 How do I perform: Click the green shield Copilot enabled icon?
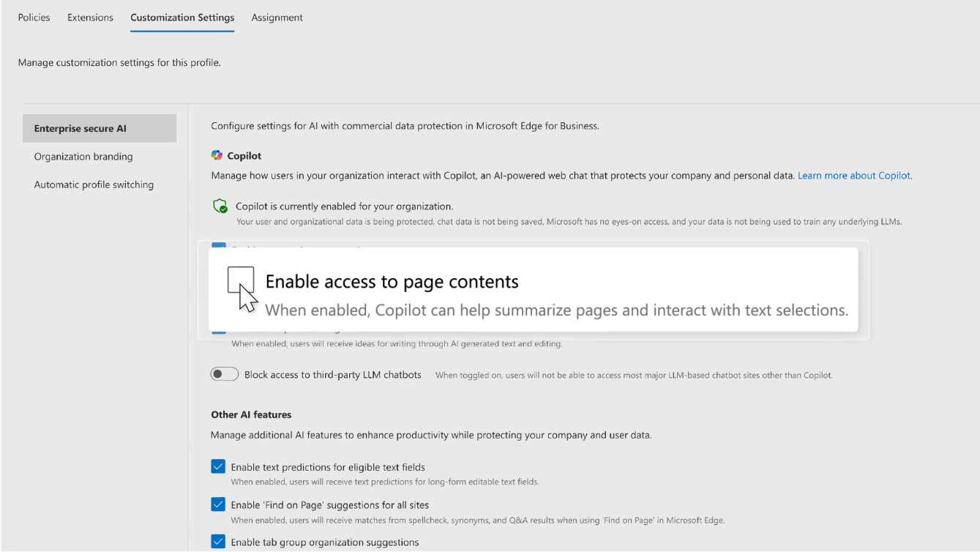pyautogui.click(x=220, y=206)
